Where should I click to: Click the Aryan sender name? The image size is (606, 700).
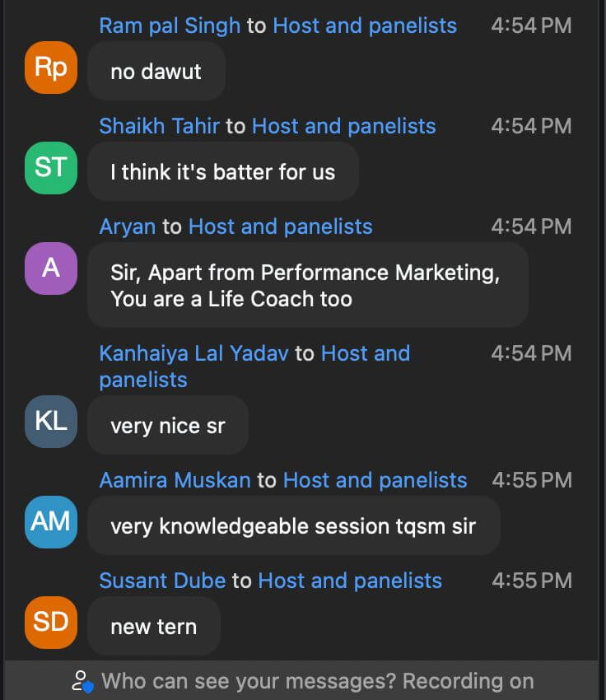(128, 226)
